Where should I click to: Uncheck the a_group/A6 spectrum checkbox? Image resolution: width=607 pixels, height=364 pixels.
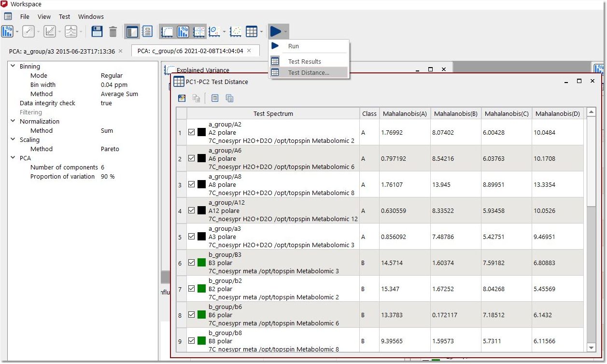click(192, 158)
